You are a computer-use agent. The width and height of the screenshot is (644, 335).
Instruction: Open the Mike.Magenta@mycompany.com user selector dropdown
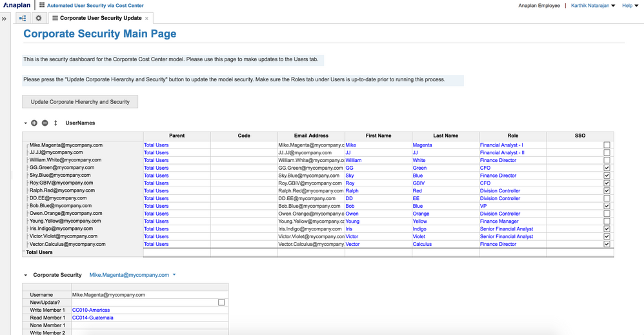(x=174, y=275)
